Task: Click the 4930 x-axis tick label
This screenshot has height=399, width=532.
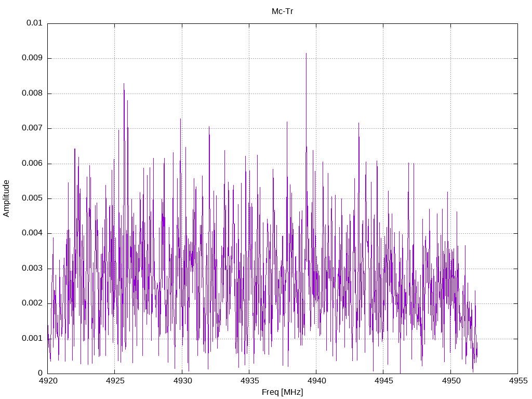Action: 182,381
